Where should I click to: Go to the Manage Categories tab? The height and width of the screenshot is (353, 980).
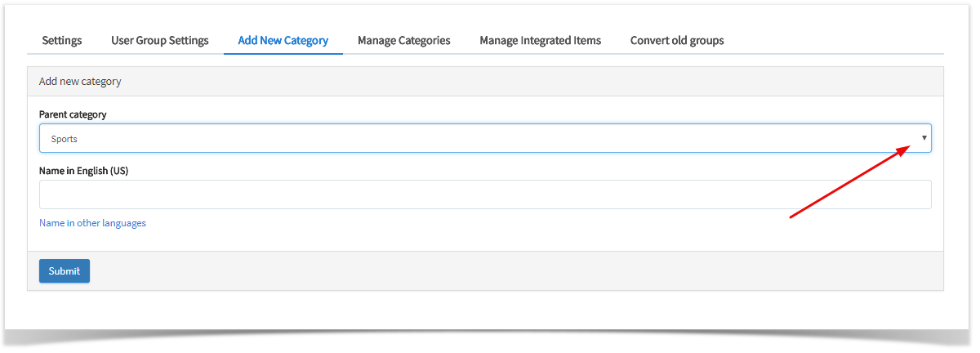[404, 40]
